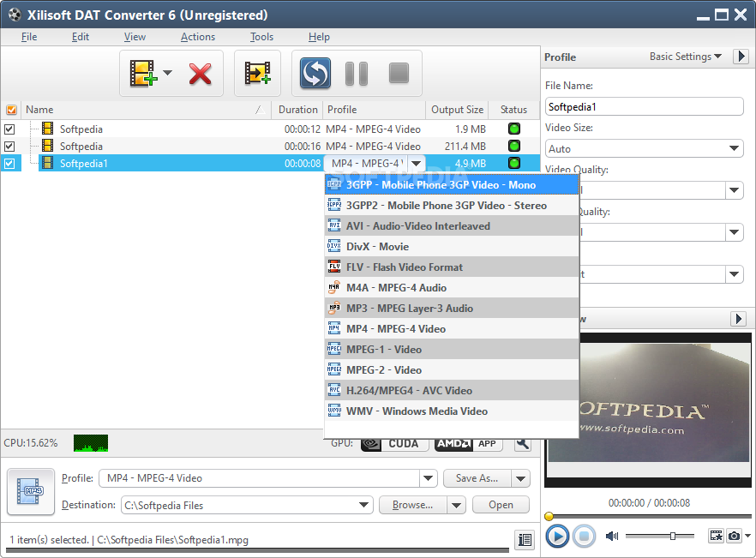This screenshot has width=756, height=558.
Task: Click status light of the 1.9 MB row
Action: point(514,129)
